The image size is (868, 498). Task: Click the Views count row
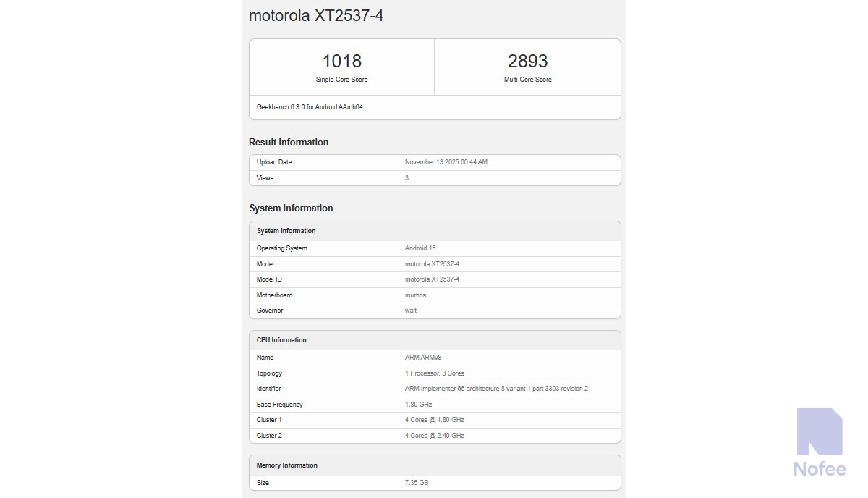click(x=434, y=178)
